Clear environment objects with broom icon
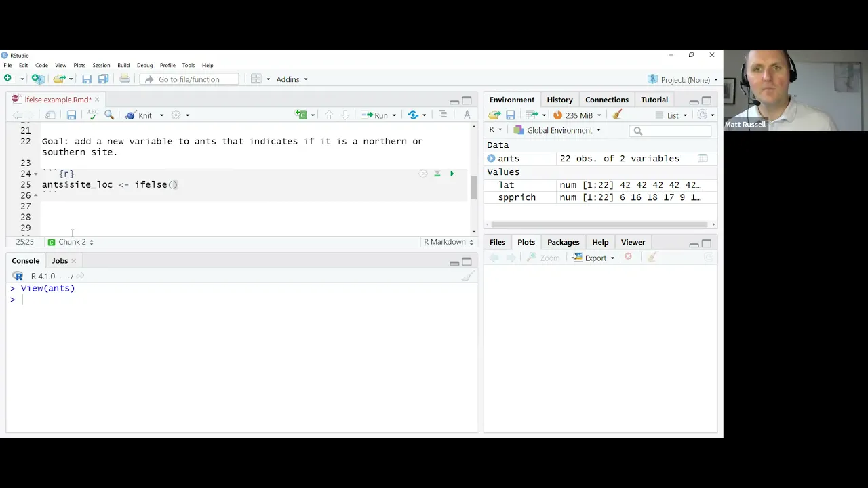 [x=617, y=115]
